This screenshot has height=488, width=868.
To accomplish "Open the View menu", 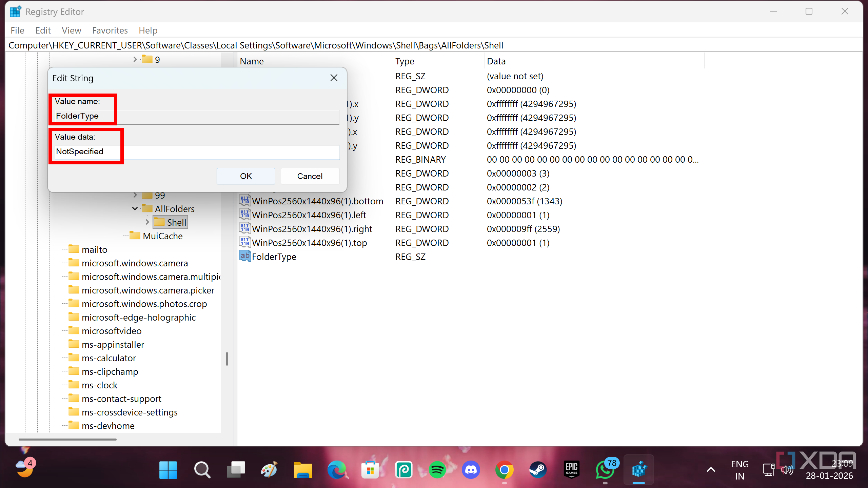I will pos(71,30).
